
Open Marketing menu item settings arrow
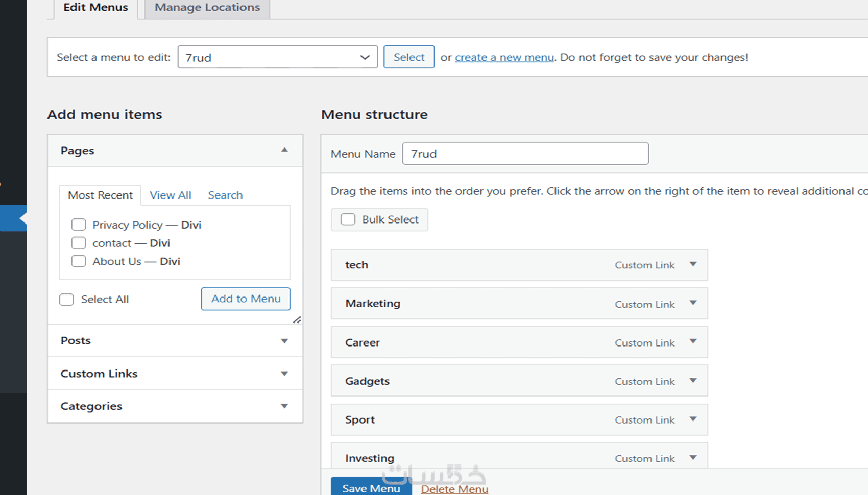693,303
